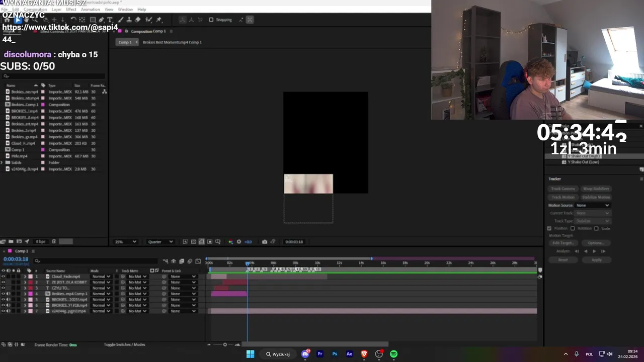Take a snapshot with camera icon
Image resolution: width=644 pixels, height=362 pixels.
[265, 242]
